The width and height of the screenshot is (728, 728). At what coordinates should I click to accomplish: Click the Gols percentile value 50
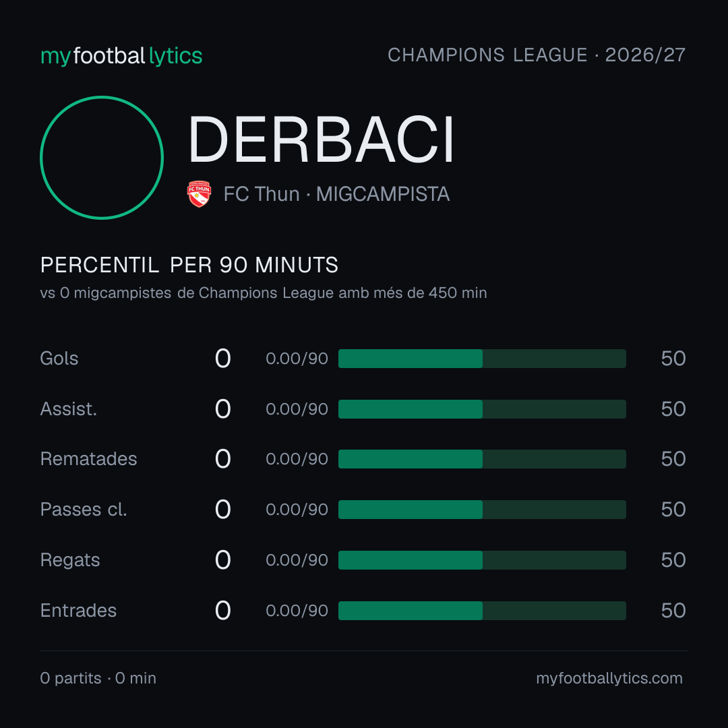[x=673, y=359]
